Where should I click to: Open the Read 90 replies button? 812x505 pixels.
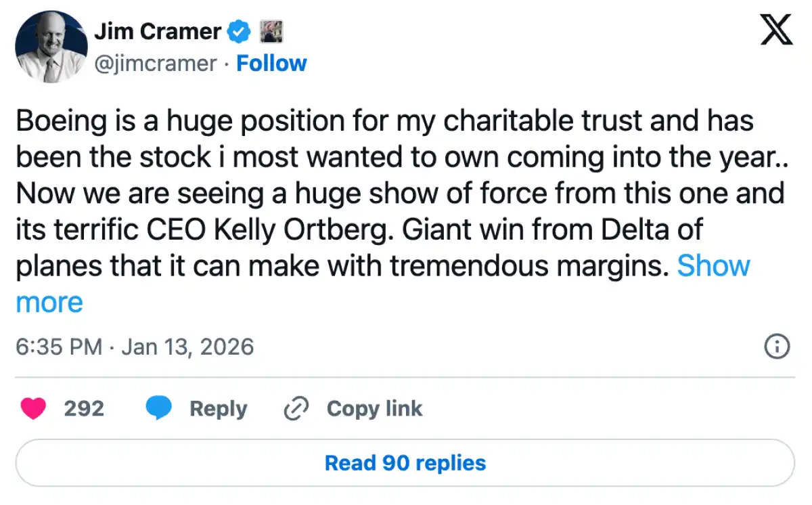(x=405, y=463)
